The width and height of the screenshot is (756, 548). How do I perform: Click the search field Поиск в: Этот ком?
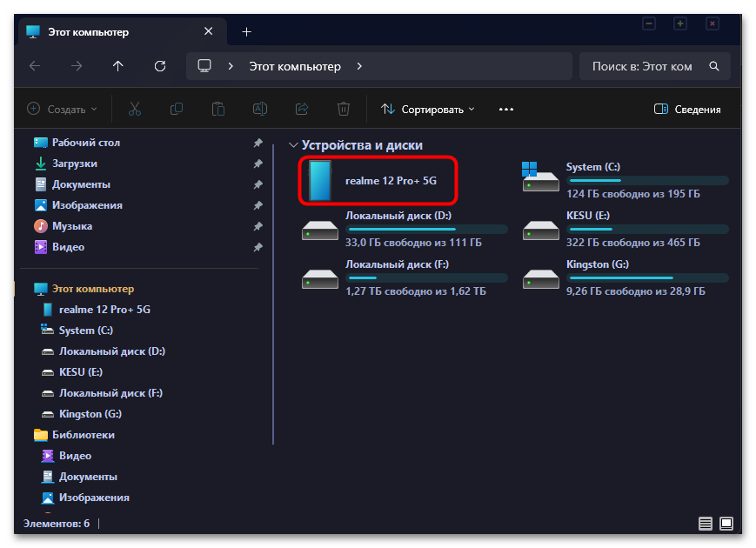click(655, 66)
